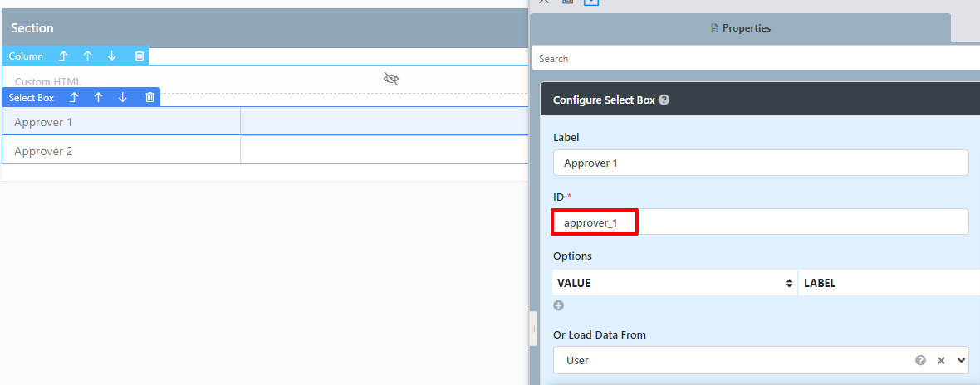Toggle visibility of the Custom HTML element

click(x=391, y=79)
